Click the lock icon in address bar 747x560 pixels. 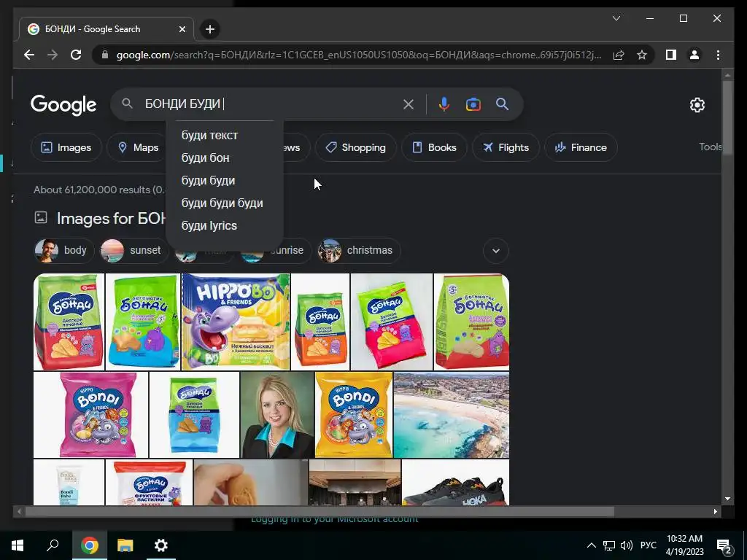click(x=105, y=55)
